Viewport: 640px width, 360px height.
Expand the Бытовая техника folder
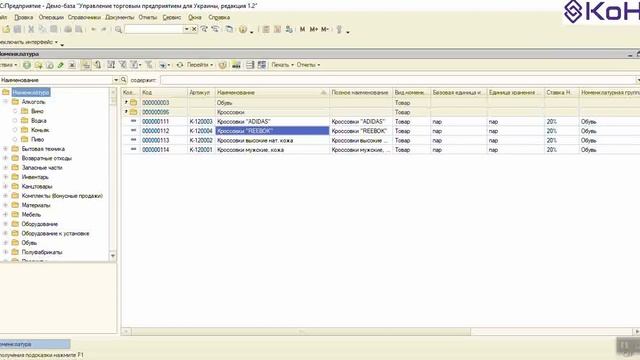(6, 149)
